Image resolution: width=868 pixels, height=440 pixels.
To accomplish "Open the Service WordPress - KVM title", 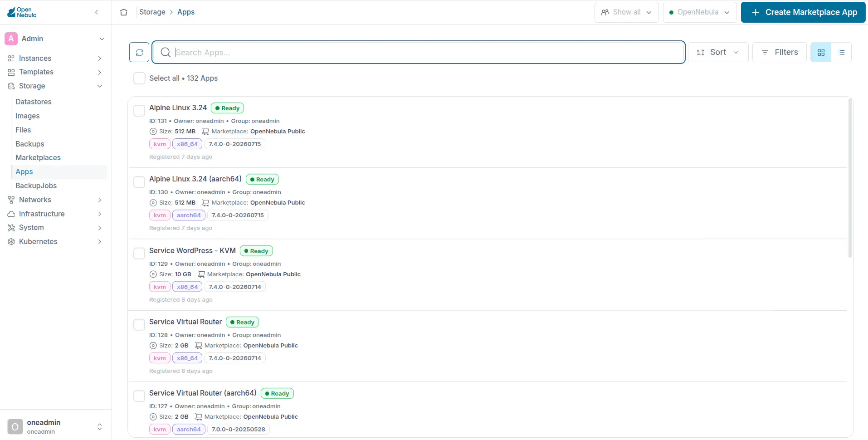I will tap(192, 251).
